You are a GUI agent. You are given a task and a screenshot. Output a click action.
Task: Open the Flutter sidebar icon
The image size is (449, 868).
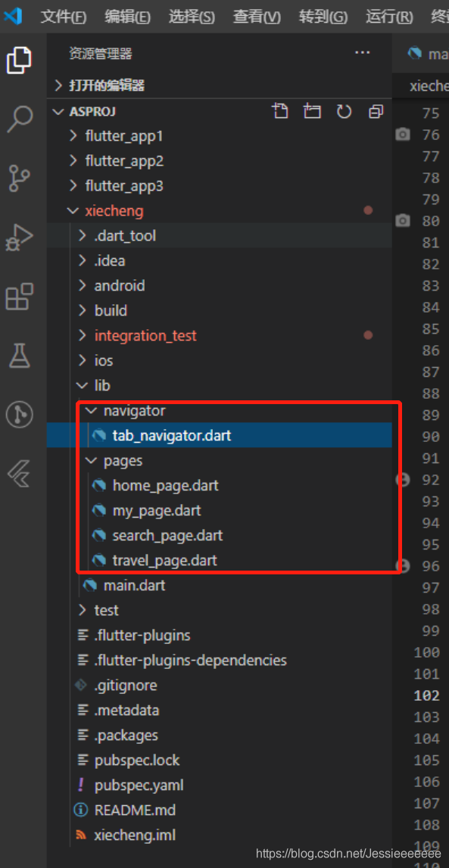pos(20,473)
